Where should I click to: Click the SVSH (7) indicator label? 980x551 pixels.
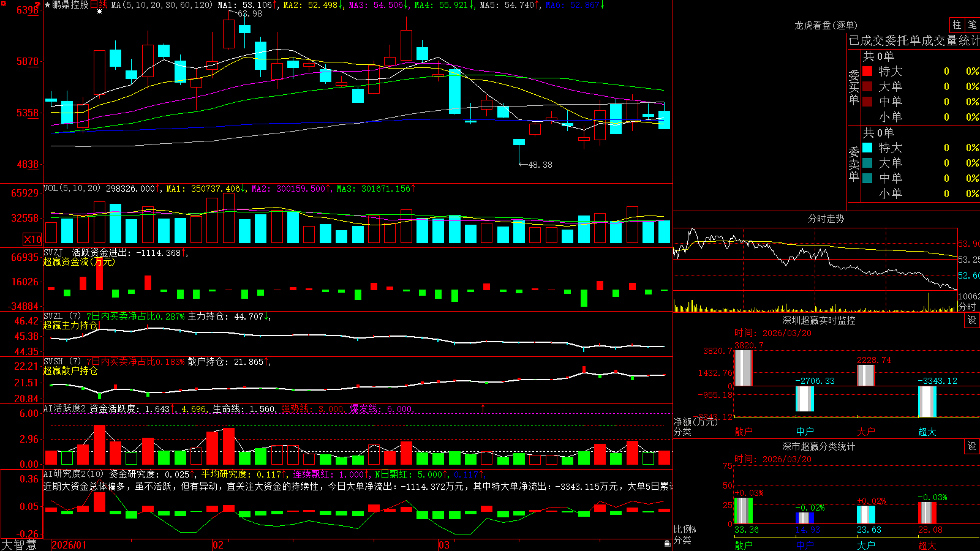tap(62, 362)
